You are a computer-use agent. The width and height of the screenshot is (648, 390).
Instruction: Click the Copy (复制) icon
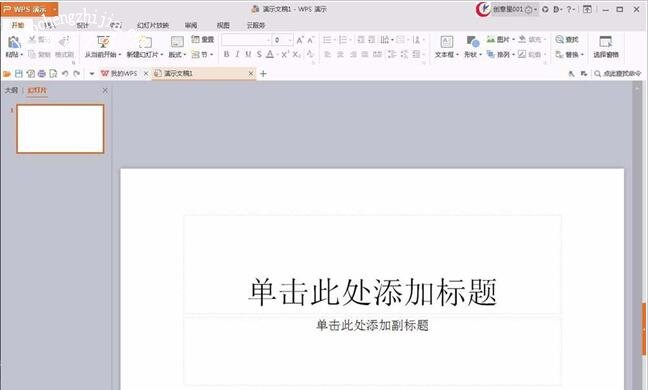click(32, 54)
